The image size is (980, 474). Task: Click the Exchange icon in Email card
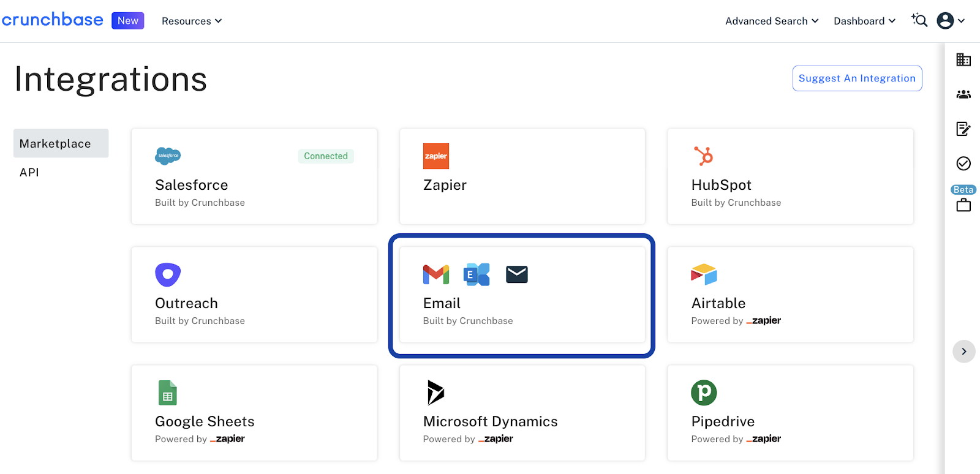477,274
